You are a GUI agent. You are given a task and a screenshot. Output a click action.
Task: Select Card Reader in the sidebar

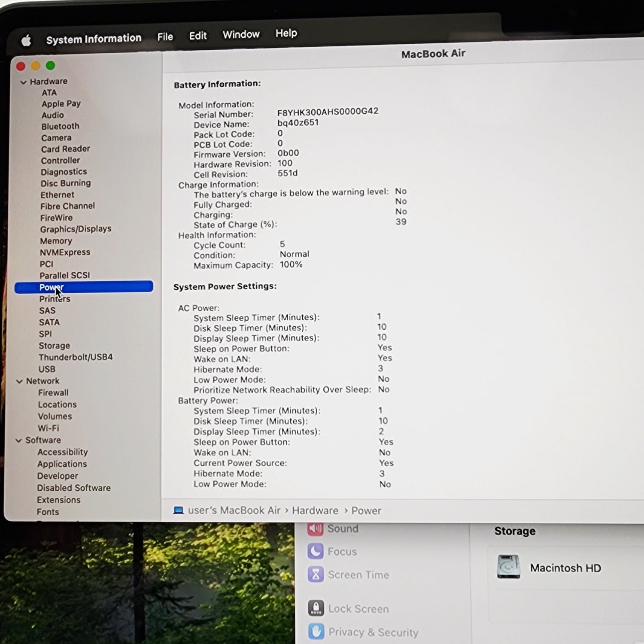[x=65, y=149]
